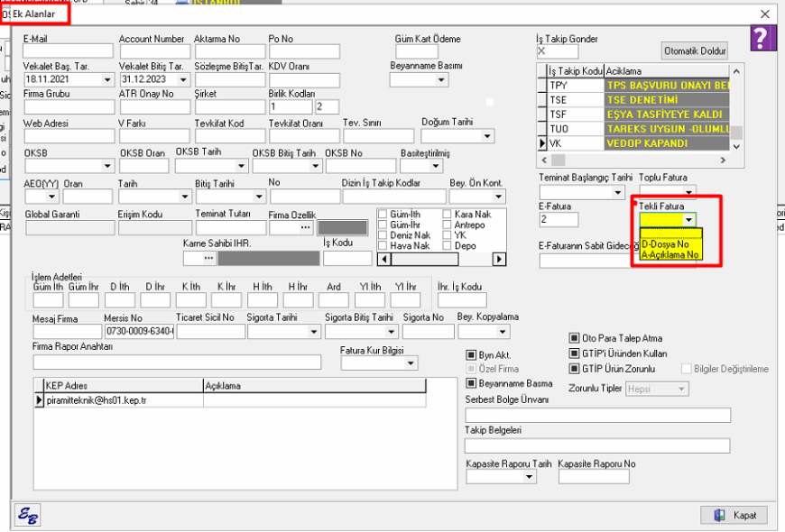Expand the Basiteştirilmiş dropdown
The image size is (785, 532).
click(436, 166)
